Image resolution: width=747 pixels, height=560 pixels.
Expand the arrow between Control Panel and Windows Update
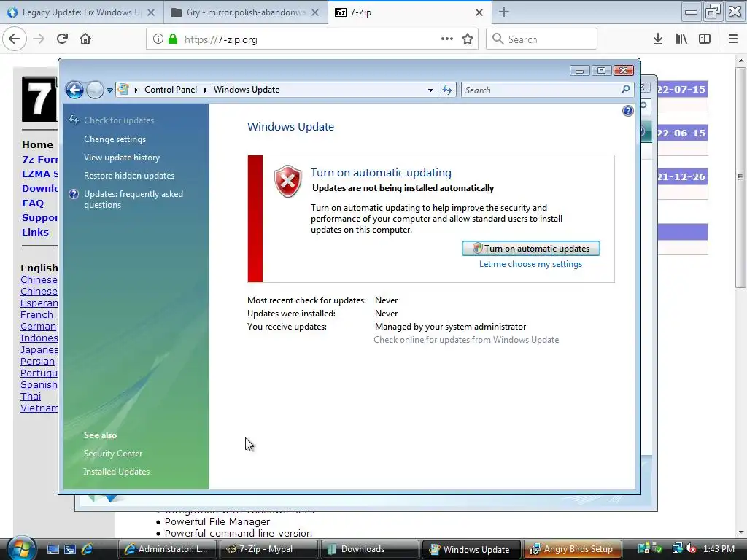click(205, 90)
